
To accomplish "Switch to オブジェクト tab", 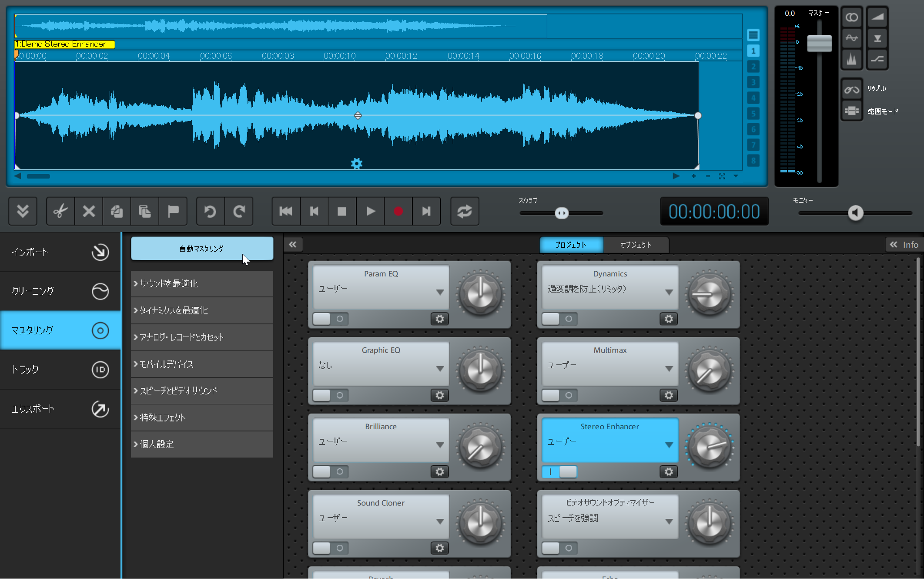I will 636,245.
